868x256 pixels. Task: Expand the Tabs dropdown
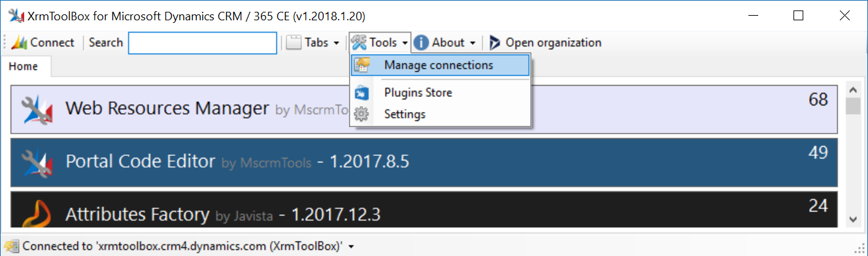pos(314,43)
